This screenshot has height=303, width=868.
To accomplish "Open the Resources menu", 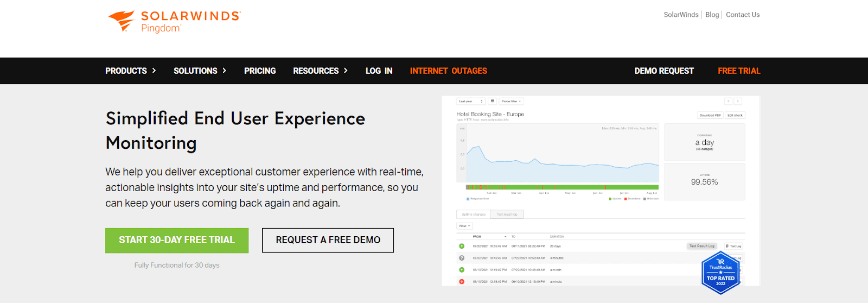I will [316, 71].
